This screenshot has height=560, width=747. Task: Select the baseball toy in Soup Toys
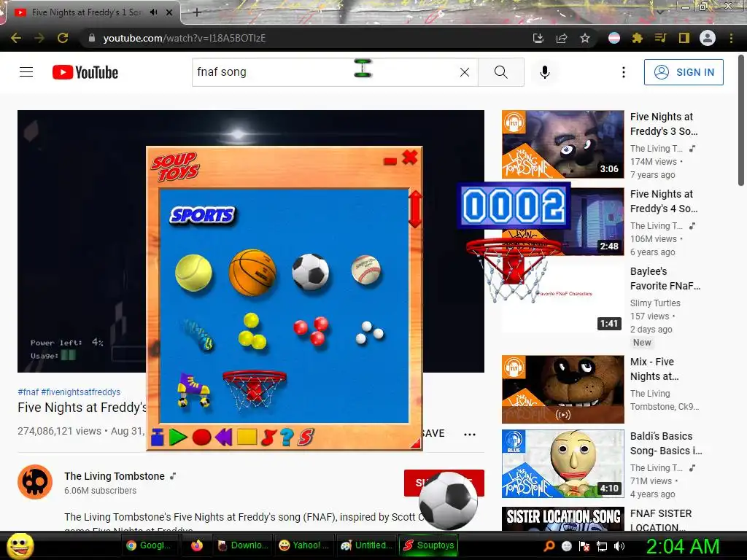tap(366, 270)
